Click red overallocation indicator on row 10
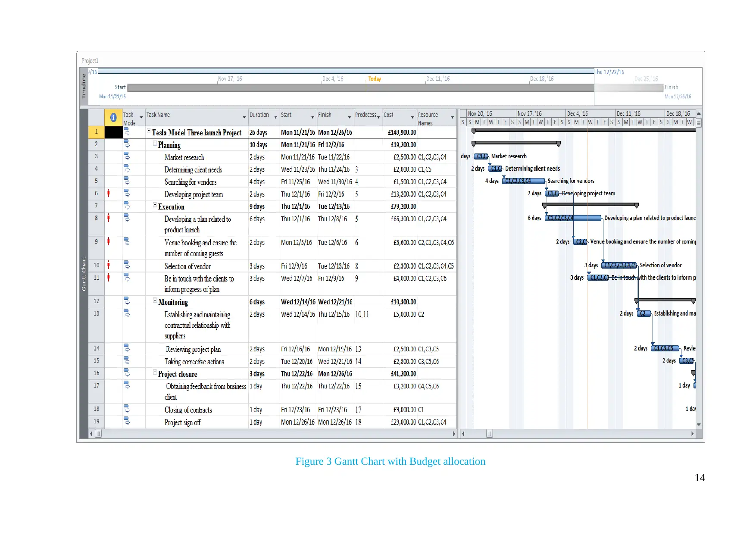Screen dimensions: 756x535 pos(109,265)
